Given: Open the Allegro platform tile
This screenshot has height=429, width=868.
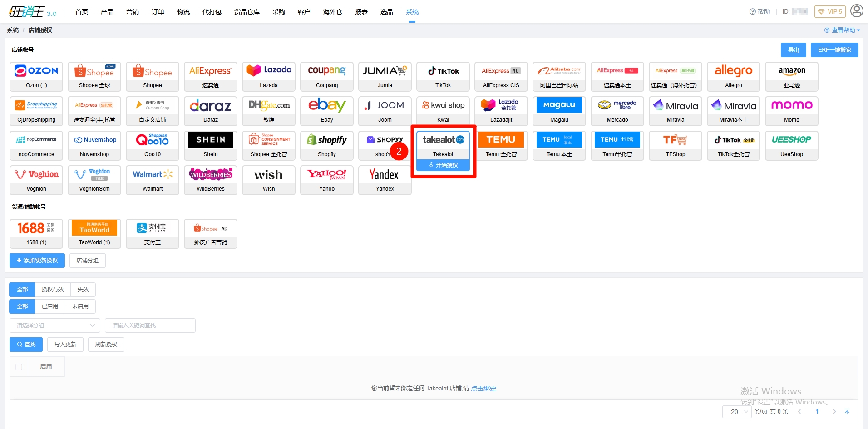Looking at the screenshot, I should [x=734, y=77].
